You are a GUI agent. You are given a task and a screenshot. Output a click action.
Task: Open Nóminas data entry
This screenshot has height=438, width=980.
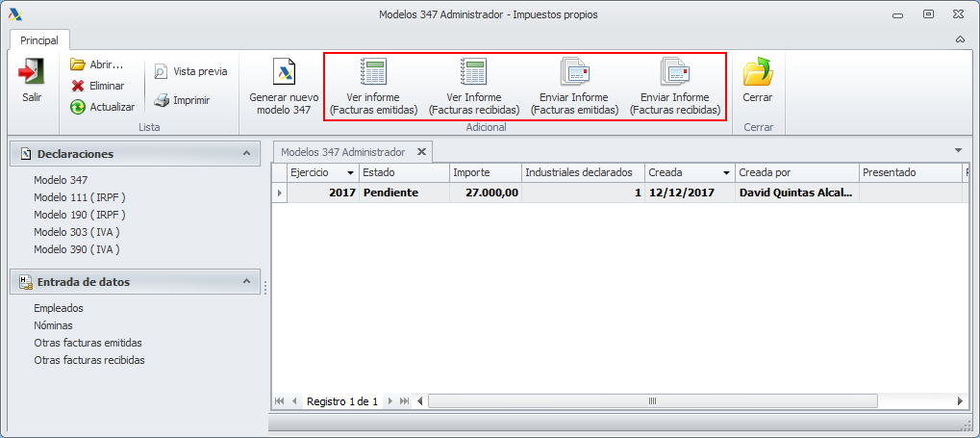click(53, 326)
